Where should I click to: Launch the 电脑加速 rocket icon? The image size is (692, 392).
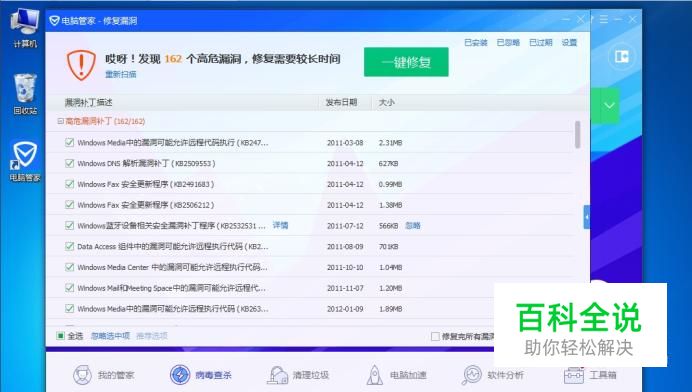(375, 375)
